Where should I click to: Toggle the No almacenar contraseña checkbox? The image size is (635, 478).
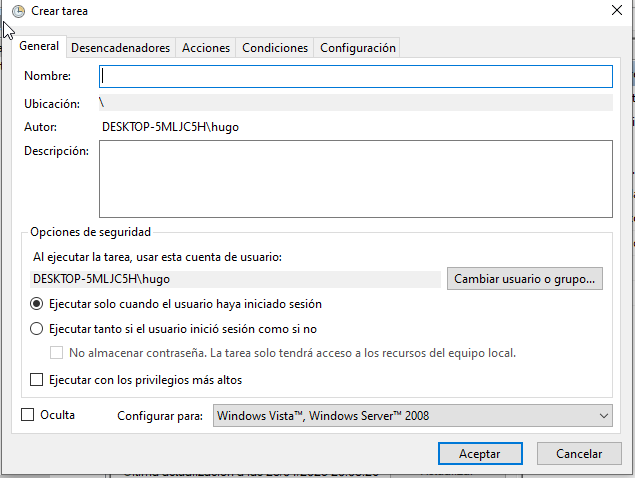(57, 353)
